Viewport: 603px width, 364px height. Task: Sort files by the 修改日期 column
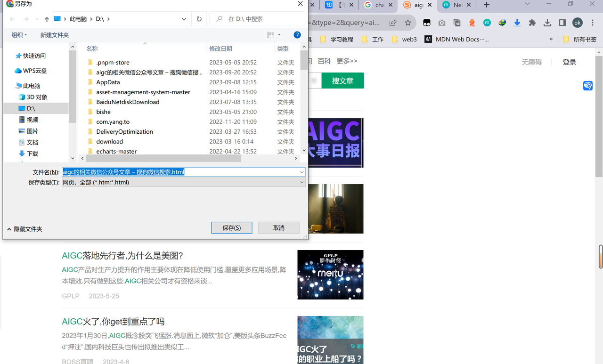pos(220,49)
